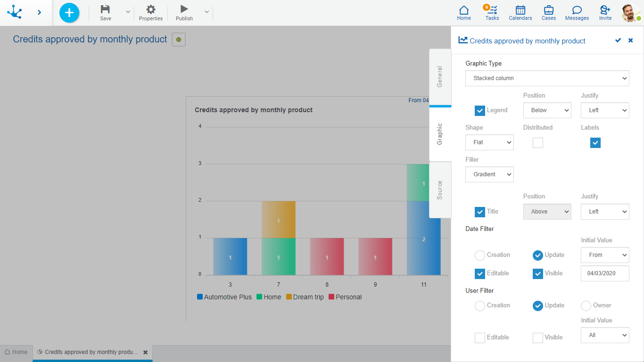This screenshot has width=644, height=362.
Task: Enable the Distributed checkbox
Action: [538, 143]
